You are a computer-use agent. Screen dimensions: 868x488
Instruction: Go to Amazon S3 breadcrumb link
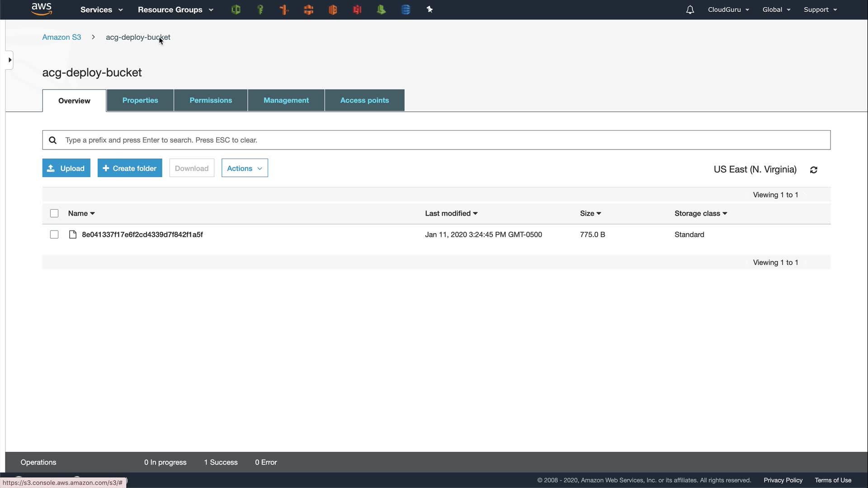[61, 37]
